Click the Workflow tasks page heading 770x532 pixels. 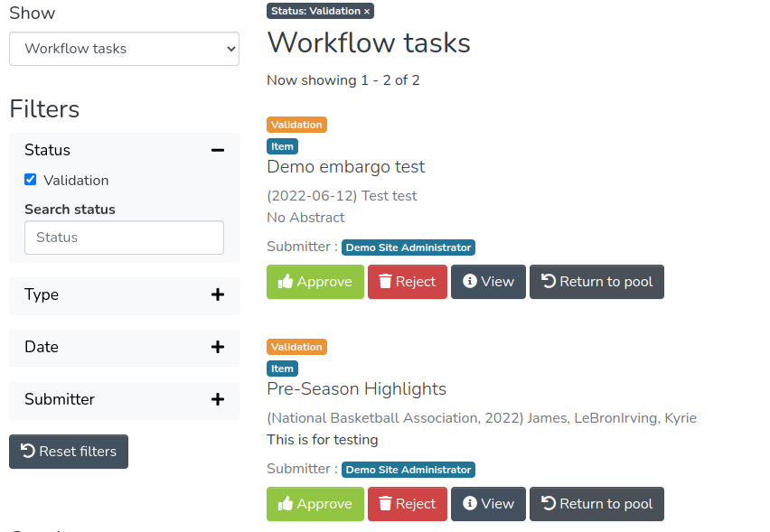click(369, 42)
